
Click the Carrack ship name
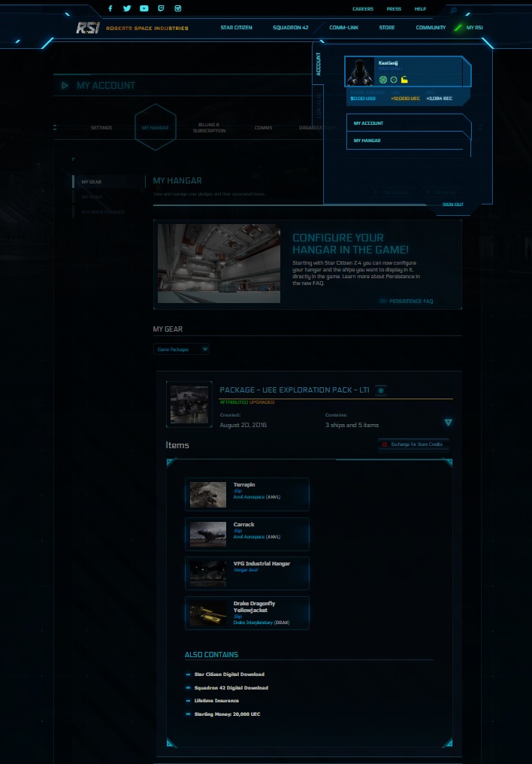tap(244, 525)
